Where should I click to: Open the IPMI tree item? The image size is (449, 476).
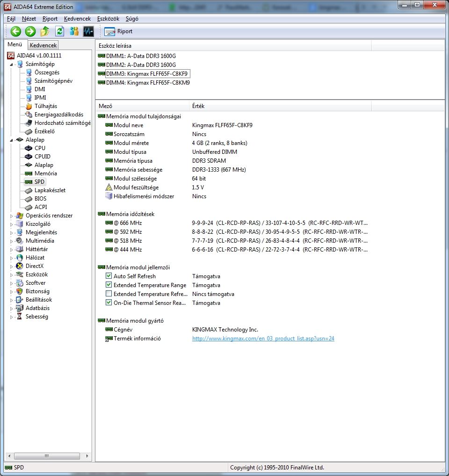tap(40, 97)
